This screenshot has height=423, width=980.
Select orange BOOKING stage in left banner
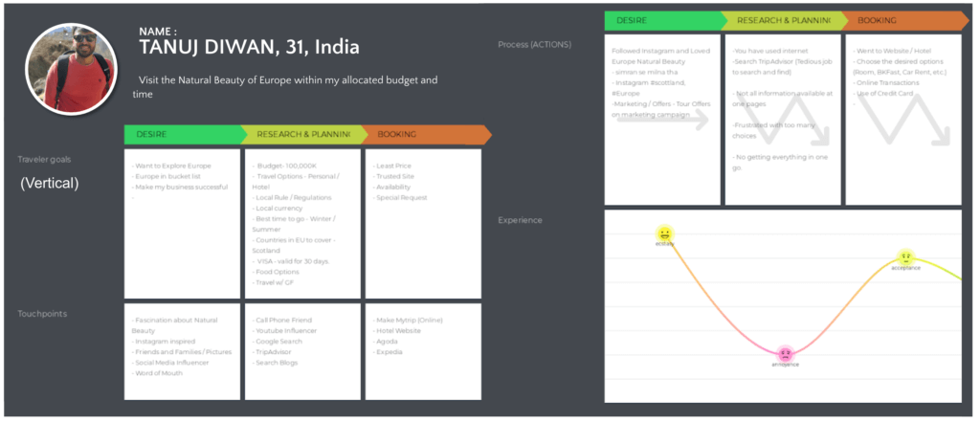click(426, 134)
